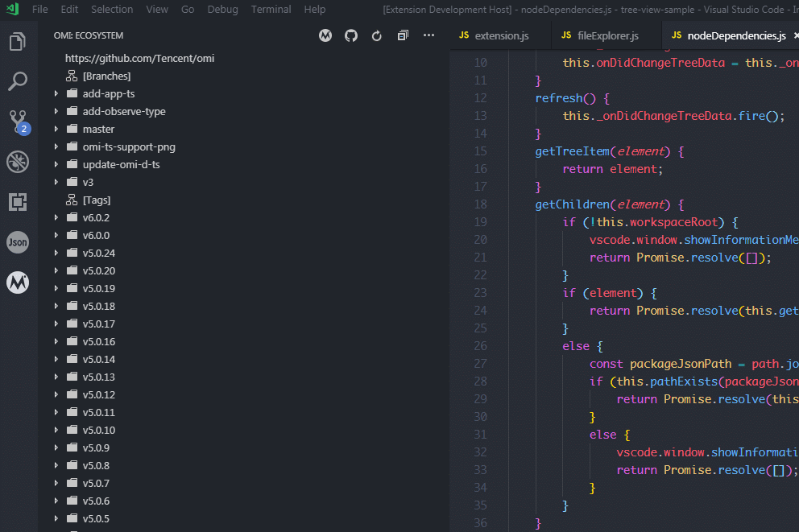The image size is (799, 532).
Task: Click the JS icon on extension.js tab
Action: [x=464, y=35]
